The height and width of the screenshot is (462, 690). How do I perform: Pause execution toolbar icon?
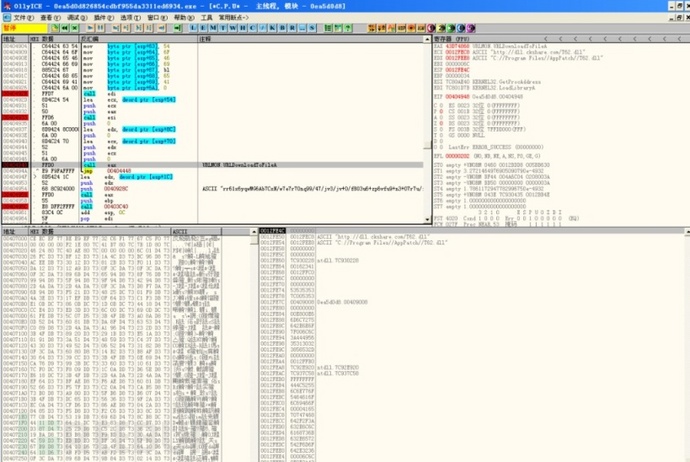(x=100, y=28)
